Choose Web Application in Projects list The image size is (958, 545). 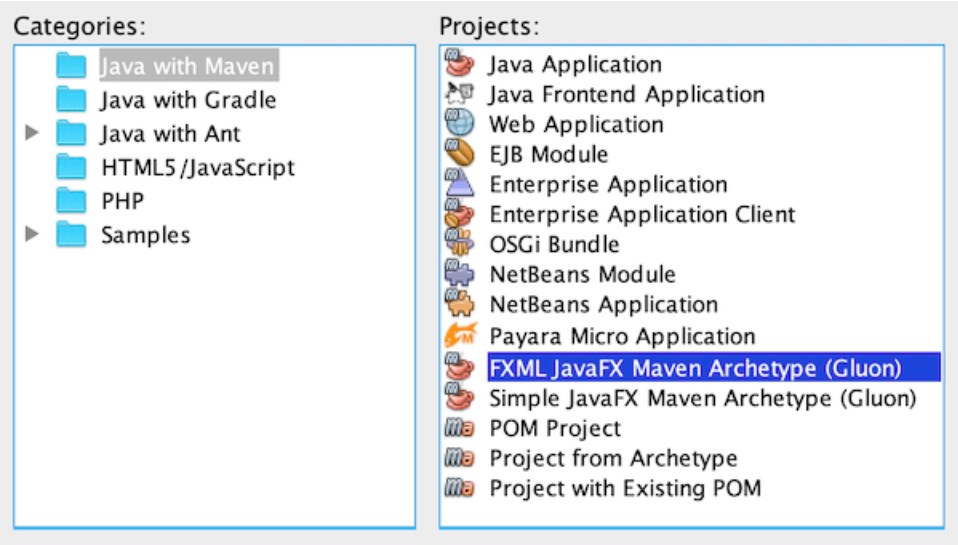tap(576, 124)
